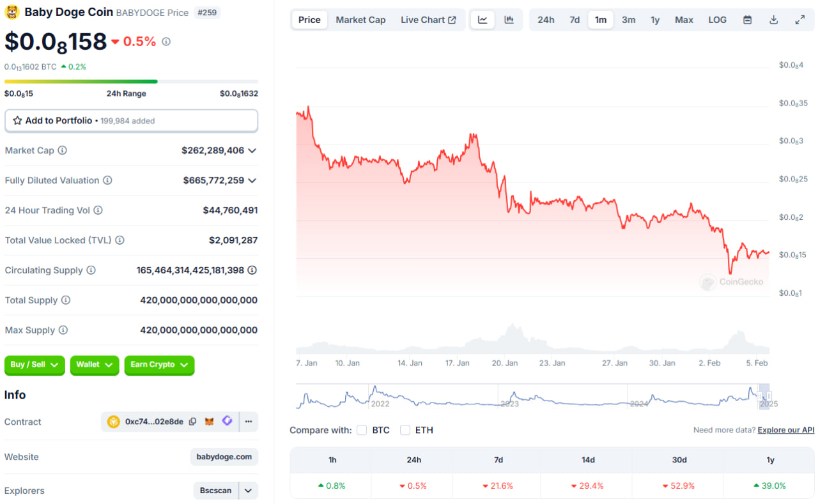
Task: Click the historical overview navigator chart
Action: pyautogui.click(x=533, y=396)
